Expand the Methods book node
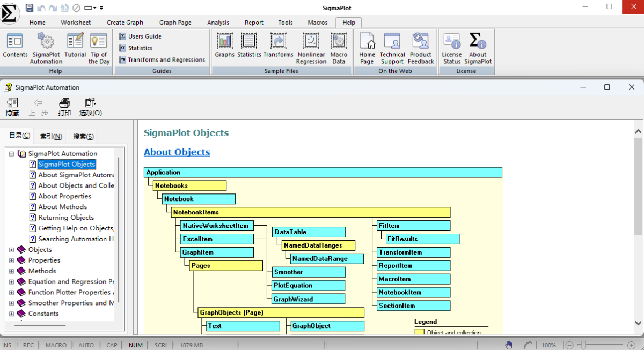Image resolution: width=644 pixels, height=350 pixels. pyautogui.click(x=12, y=271)
